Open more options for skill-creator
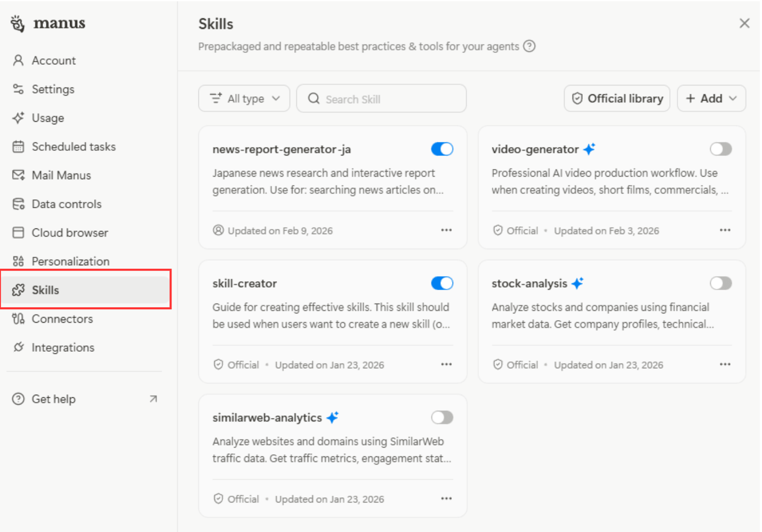The height and width of the screenshot is (532, 762). tap(446, 364)
